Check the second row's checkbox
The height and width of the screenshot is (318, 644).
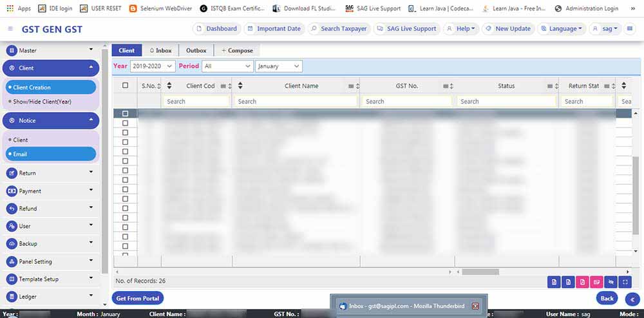[125, 123]
